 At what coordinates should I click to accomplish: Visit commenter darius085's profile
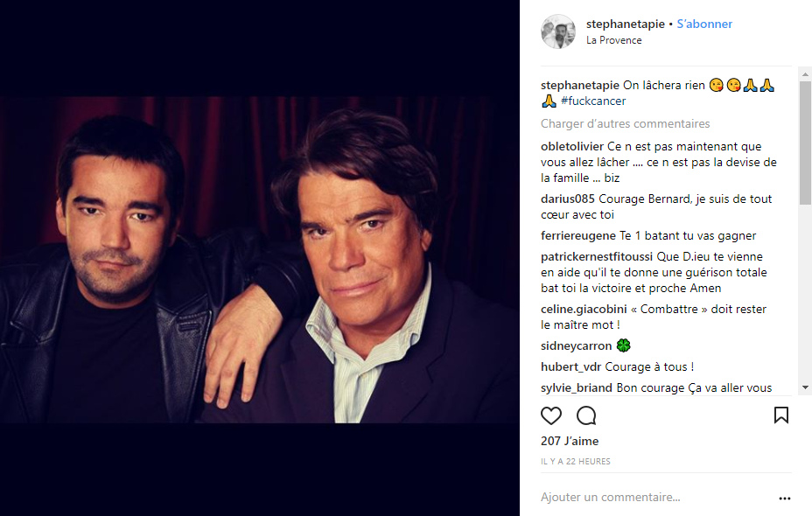click(x=567, y=199)
